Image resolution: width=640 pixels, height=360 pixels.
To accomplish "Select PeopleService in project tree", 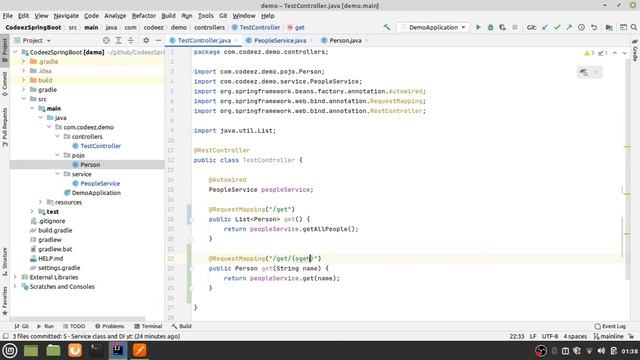I will click(100, 183).
